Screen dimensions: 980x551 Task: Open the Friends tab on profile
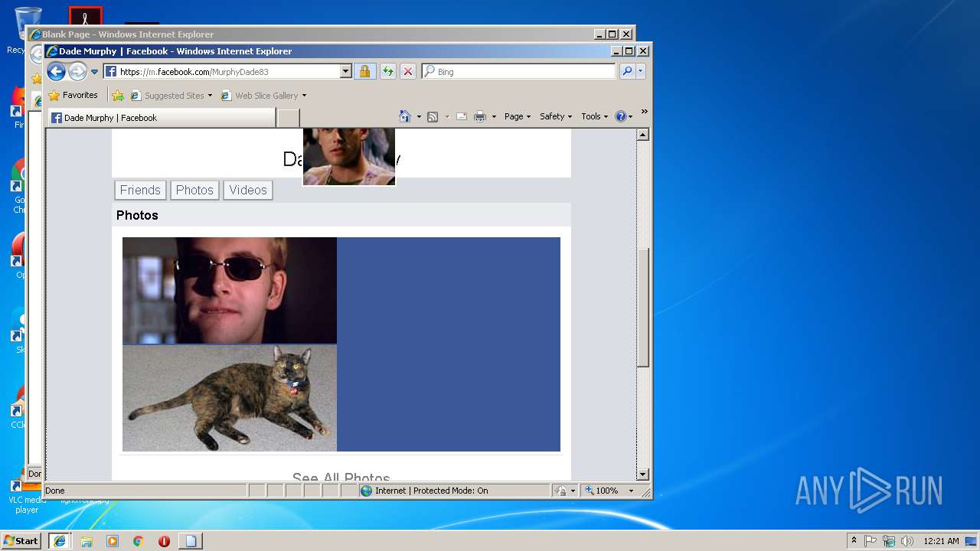(140, 190)
